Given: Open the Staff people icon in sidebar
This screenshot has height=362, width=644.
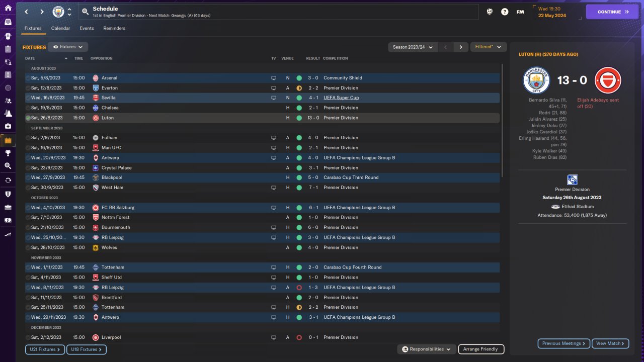Looking at the screenshot, I should (8, 101).
